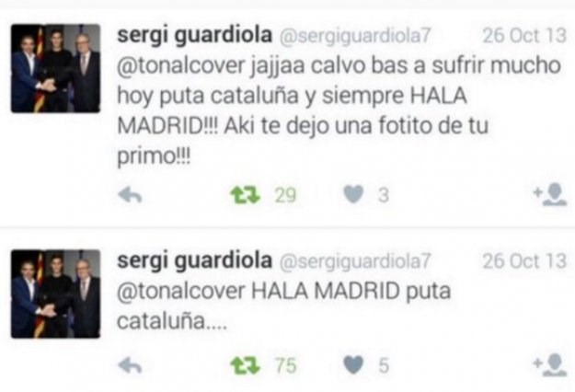The width and height of the screenshot is (575, 392).
Task: Click add-user icon on second tweet
Action: tap(549, 365)
